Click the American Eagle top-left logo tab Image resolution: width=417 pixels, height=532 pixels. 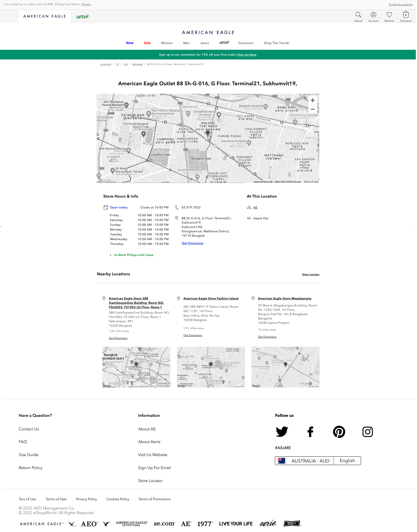(44, 16)
